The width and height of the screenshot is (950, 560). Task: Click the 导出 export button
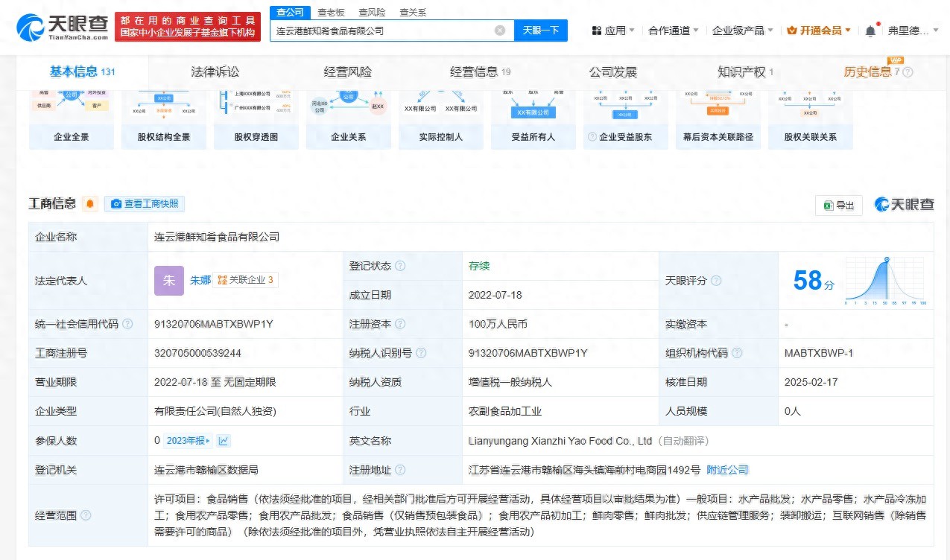[x=839, y=206]
